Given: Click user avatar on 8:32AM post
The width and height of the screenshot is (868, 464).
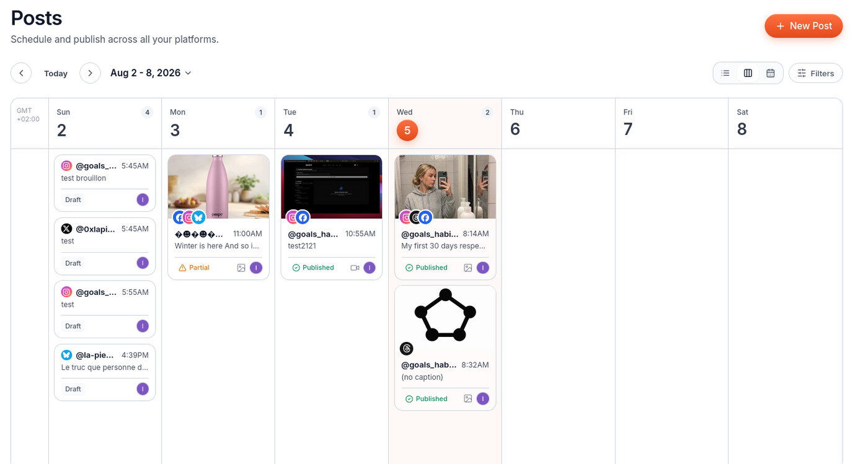Looking at the screenshot, I should tap(483, 399).
